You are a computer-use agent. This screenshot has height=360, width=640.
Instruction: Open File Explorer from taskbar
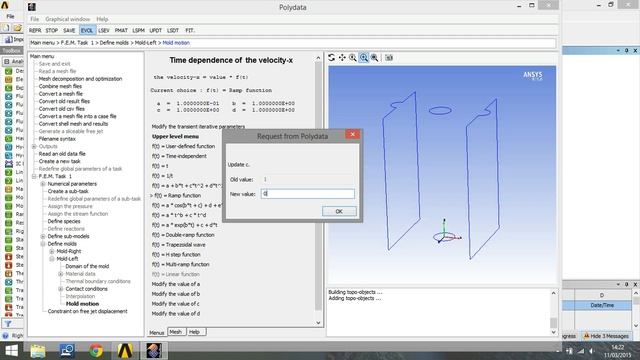(38, 351)
